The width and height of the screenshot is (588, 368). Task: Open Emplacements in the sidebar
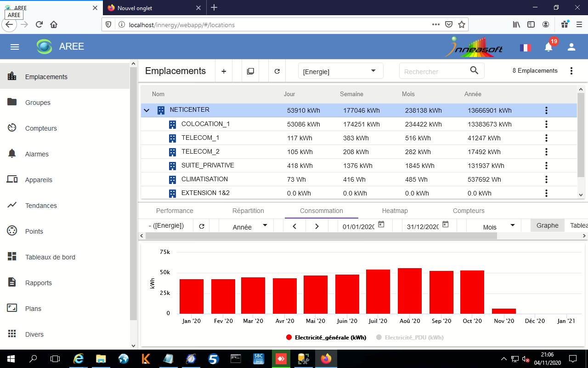[x=65, y=77]
